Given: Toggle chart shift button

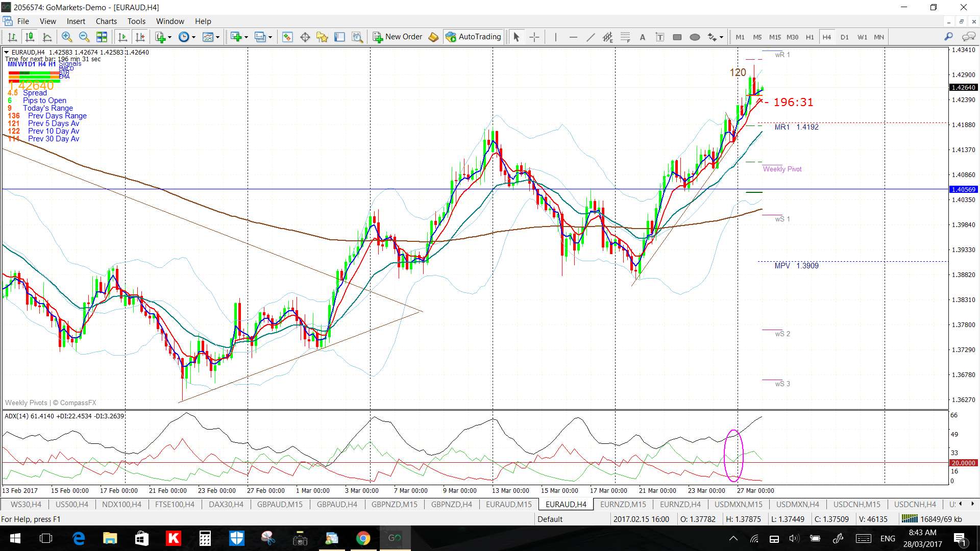Looking at the screenshot, I should point(140,37).
